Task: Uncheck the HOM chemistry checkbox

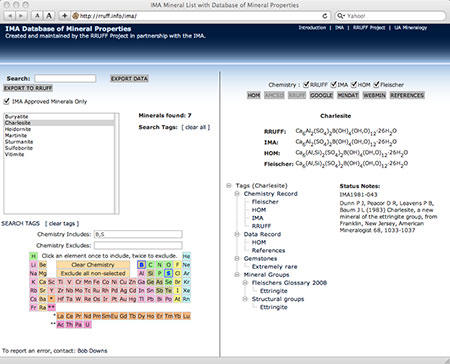Action: pos(354,84)
